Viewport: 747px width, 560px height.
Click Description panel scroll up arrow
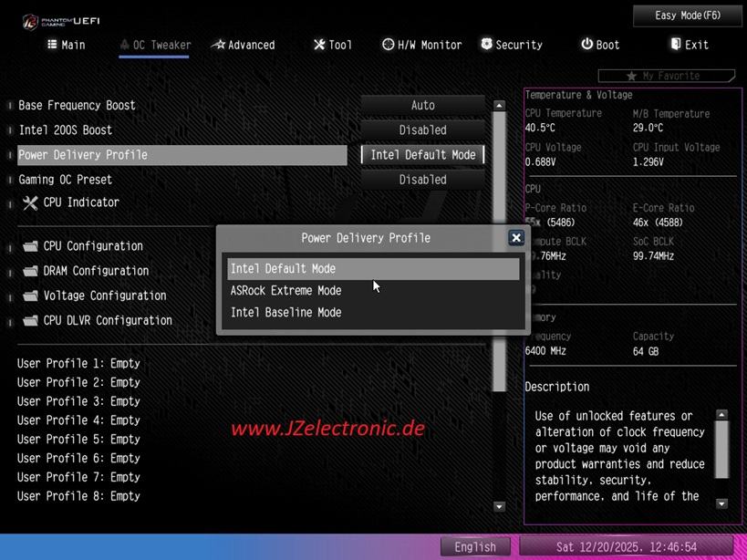[721, 415]
